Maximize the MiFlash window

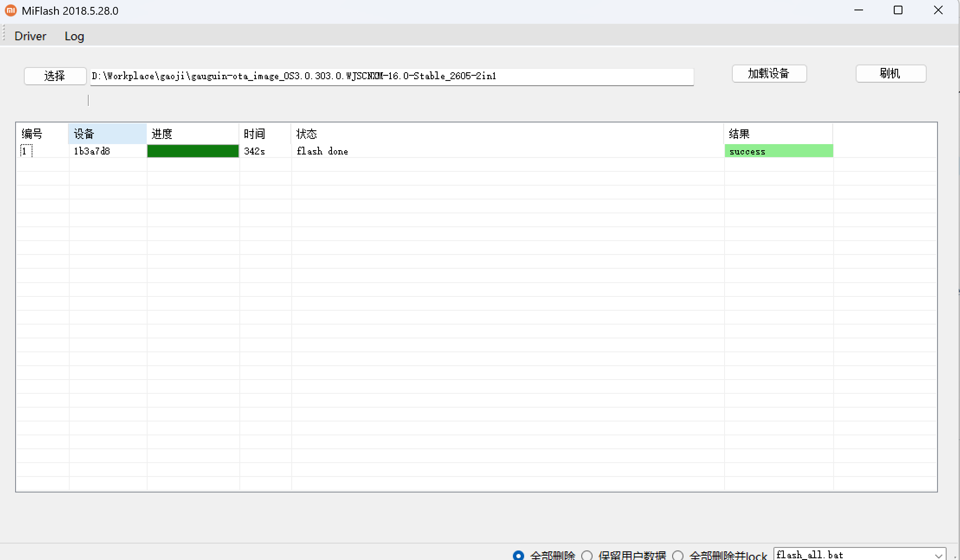[x=898, y=10]
